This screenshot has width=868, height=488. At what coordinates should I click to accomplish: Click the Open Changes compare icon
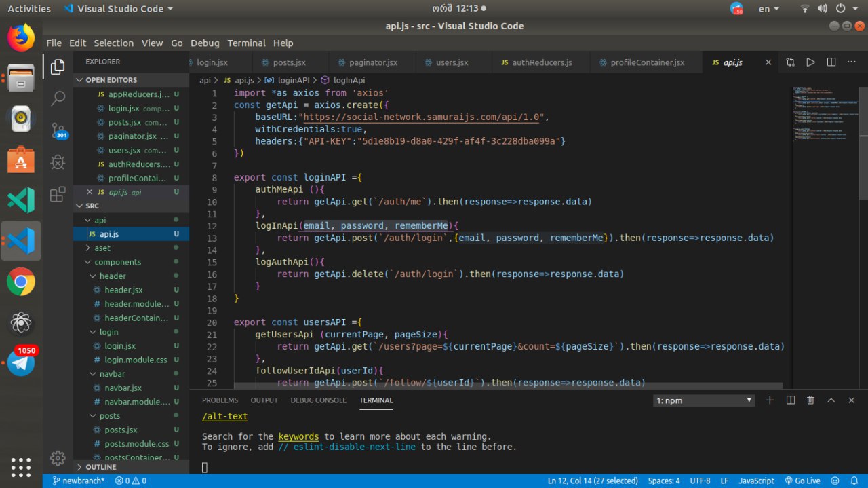tap(790, 62)
